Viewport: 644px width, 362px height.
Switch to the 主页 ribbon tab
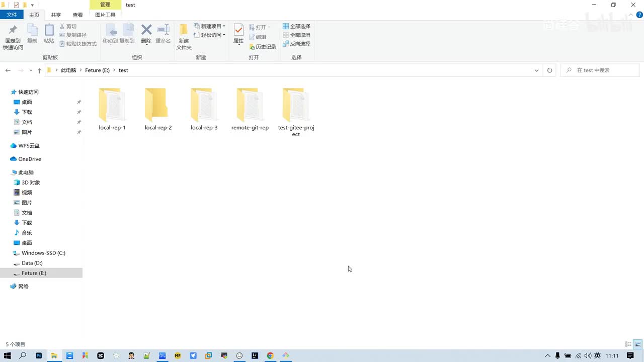(x=34, y=15)
